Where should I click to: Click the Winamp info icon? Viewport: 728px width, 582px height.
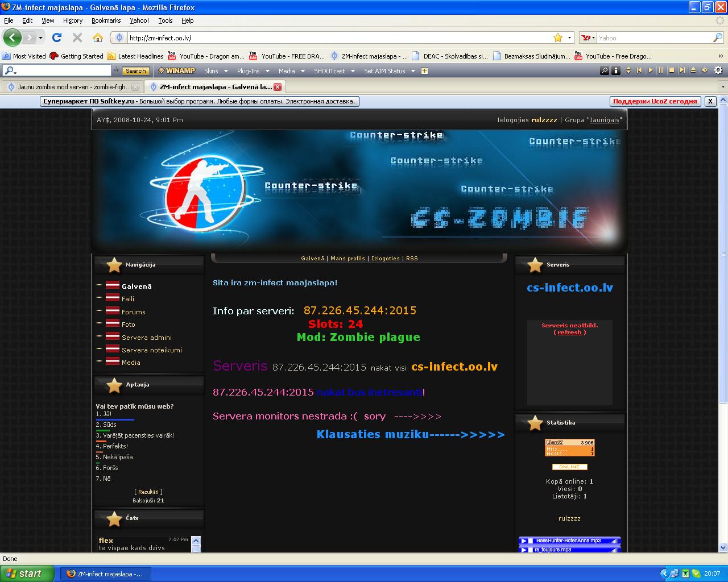(x=616, y=71)
